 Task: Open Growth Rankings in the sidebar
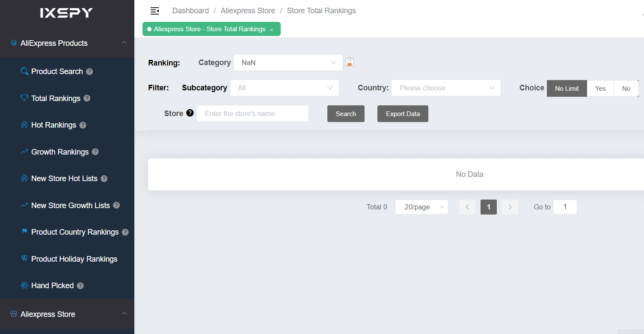point(59,152)
